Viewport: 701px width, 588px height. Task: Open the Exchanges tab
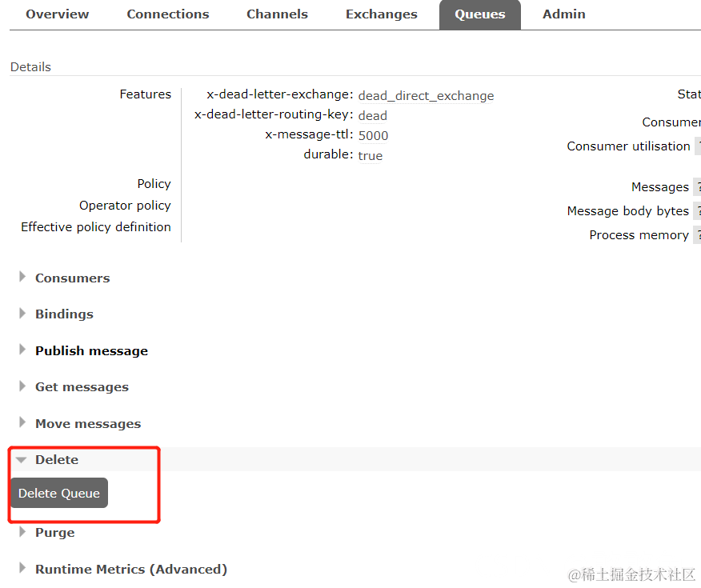pyautogui.click(x=382, y=14)
